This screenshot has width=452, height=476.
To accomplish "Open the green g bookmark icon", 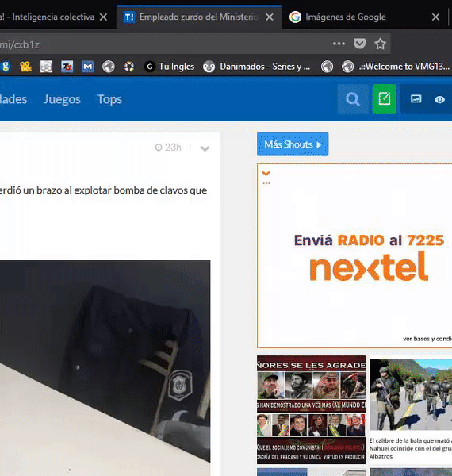I will pyautogui.click(x=6, y=67).
